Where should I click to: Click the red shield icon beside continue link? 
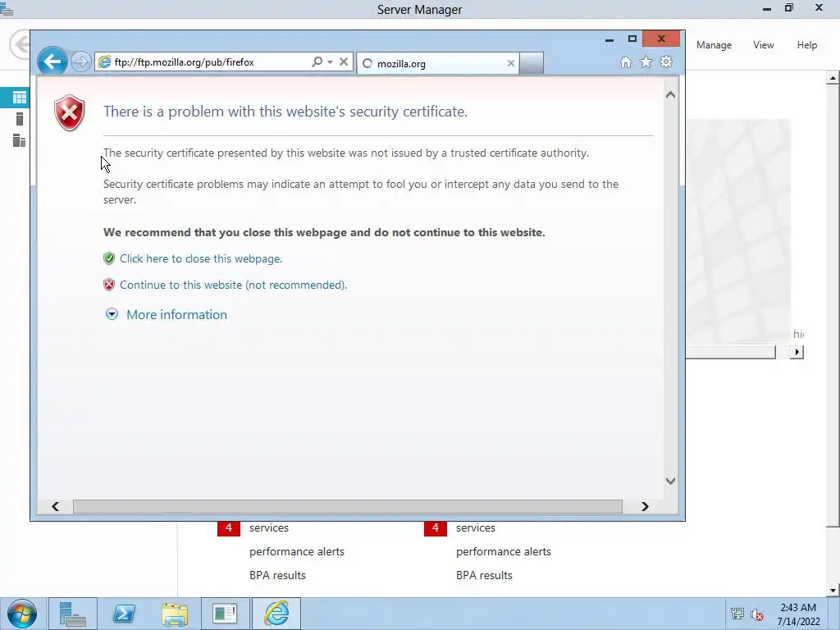pos(109,285)
